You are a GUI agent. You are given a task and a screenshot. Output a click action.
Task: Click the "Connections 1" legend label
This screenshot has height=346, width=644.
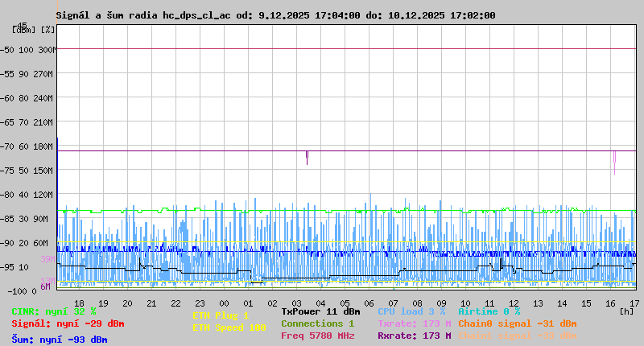[x=317, y=323]
